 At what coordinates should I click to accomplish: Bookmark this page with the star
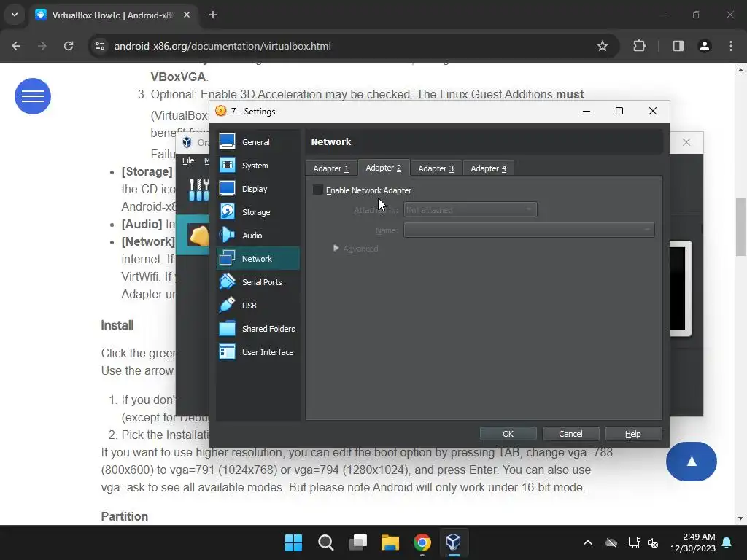(602, 46)
